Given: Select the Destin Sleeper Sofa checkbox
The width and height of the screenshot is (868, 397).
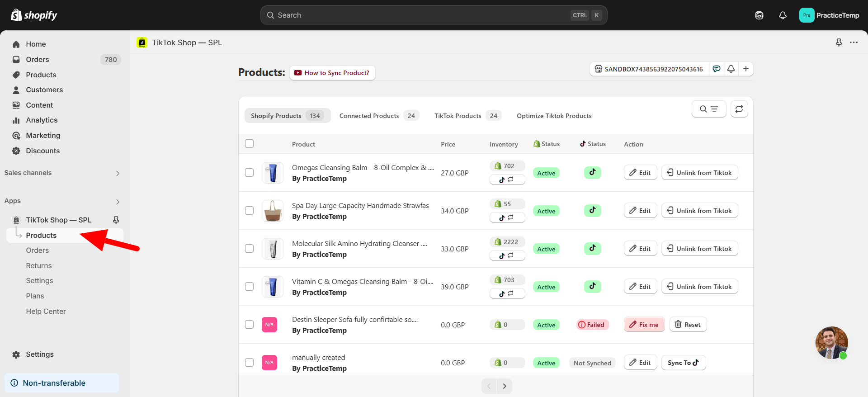Looking at the screenshot, I should pos(249,325).
